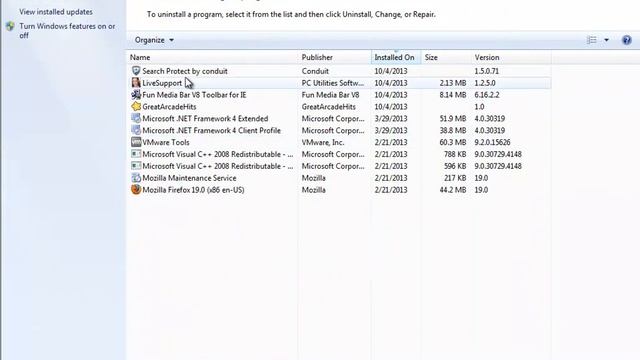
Task: Click the Visual C++ 2008 icon sized 596 KB
Action: point(136,166)
